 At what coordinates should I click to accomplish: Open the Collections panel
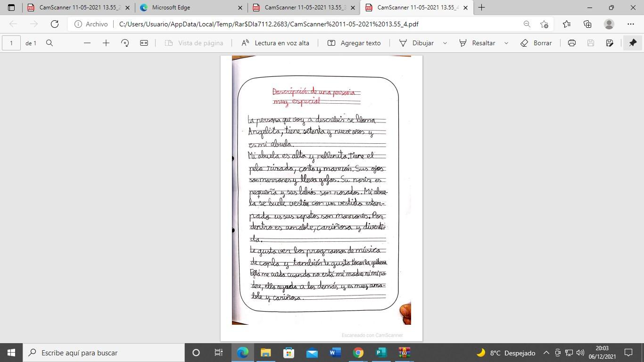click(587, 24)
